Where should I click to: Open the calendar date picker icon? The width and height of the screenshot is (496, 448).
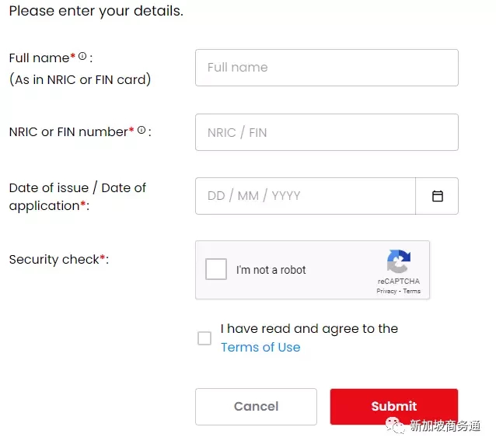pos(438,196)
